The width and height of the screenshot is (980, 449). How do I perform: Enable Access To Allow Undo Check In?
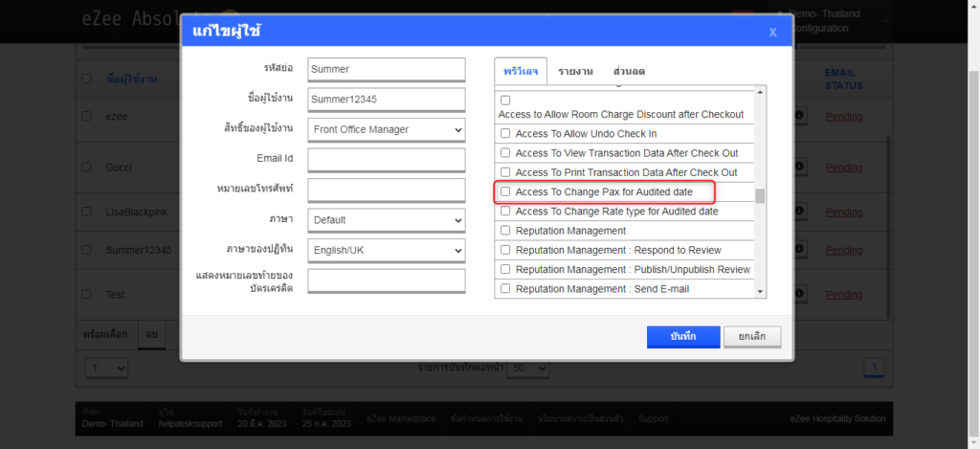(505, 133)
